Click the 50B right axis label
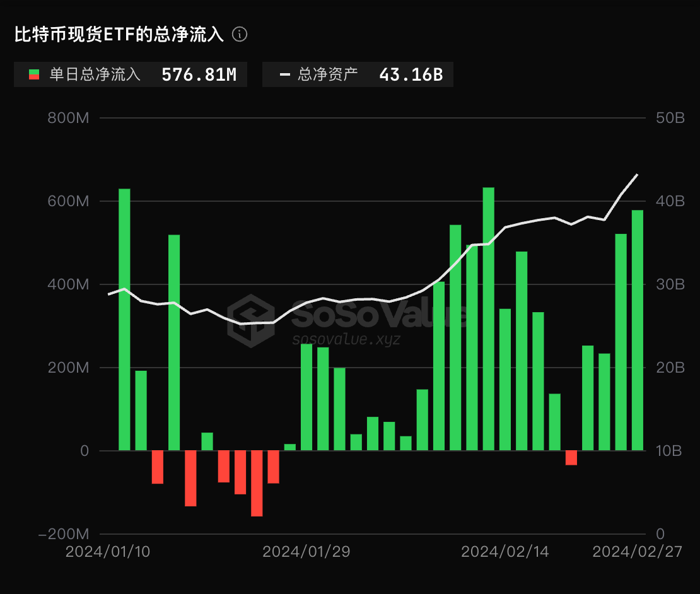Viewport: 700px width, 594px height. click(670, 118)
